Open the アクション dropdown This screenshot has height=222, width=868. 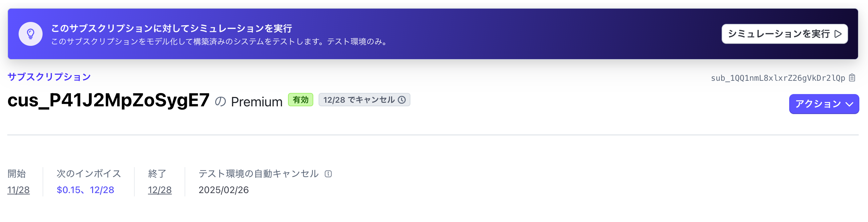click(824, 104)
